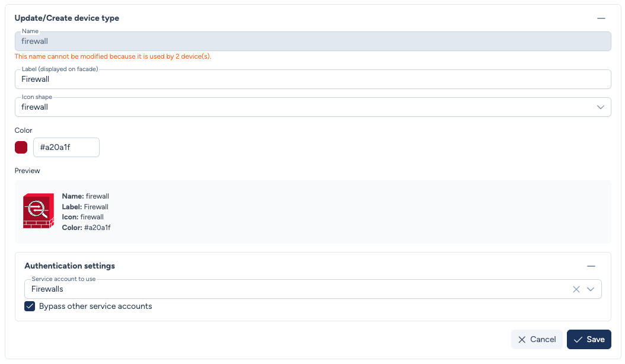Open the red color swatch picker
This screenshot has height=364, width=625.
(x=21, y=148)
